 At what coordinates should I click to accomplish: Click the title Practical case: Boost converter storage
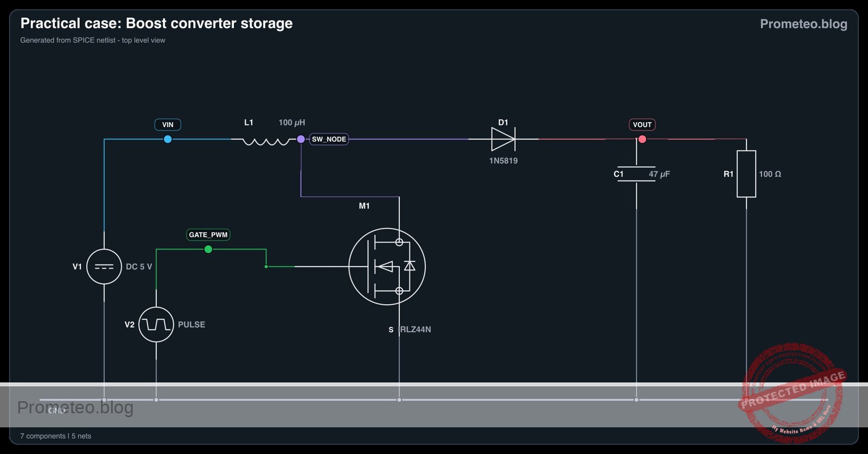tap(156, 23)
